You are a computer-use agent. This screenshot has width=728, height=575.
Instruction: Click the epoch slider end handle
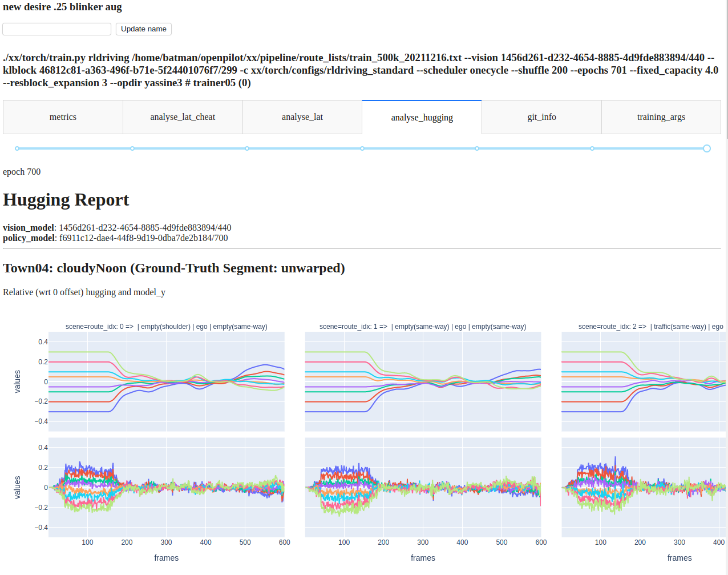(x=707, y=148)
